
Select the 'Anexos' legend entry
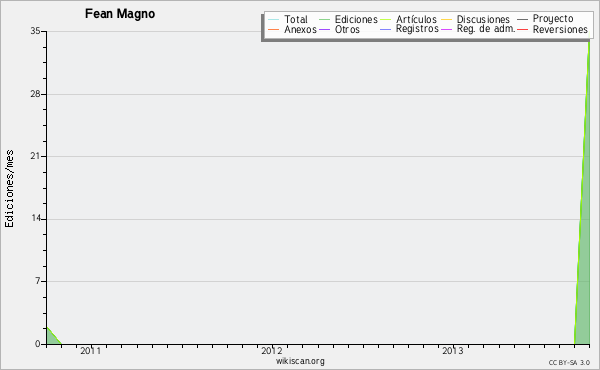300,29
